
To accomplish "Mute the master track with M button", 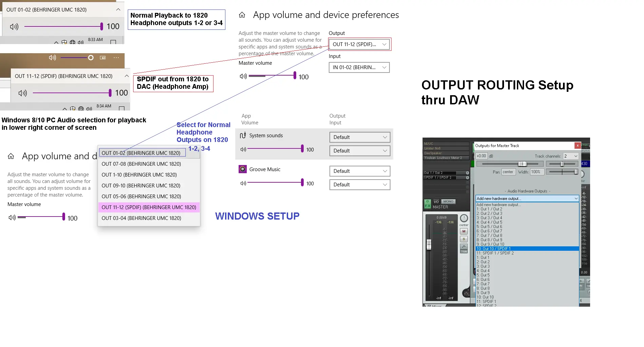I will (464, 231).
